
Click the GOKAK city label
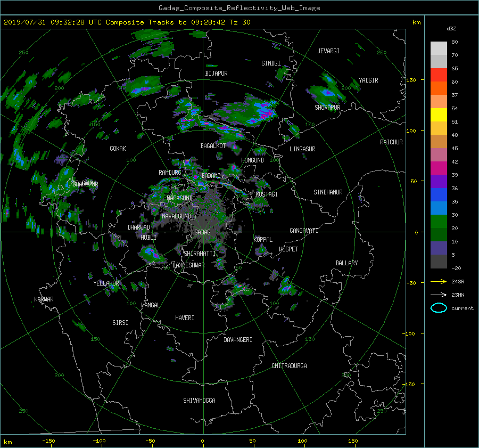pos(118,149)
